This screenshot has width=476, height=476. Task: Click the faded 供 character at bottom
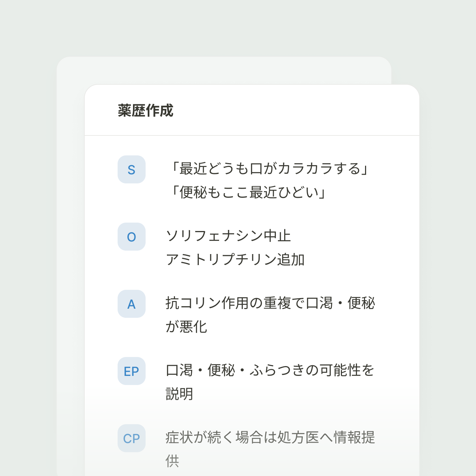173,461
